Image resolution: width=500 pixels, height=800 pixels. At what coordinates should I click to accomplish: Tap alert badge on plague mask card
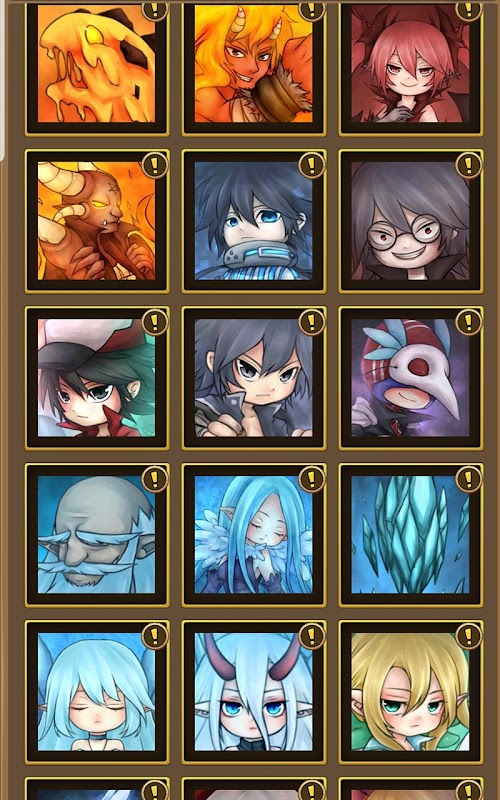click(468, 322)
